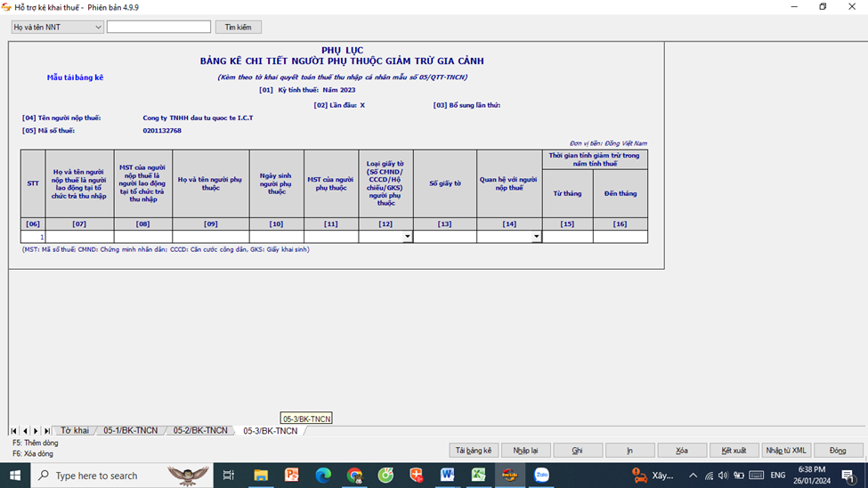Click the 'Bổ sung lần thứ' field
This screenshot has width=868, height=488.
coord(466,105)
